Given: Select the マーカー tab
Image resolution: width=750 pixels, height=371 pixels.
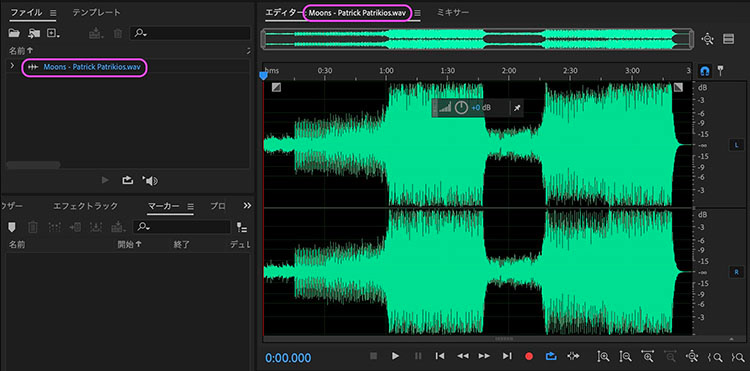Looking at the screenshot, I should (x=164, y=206).
